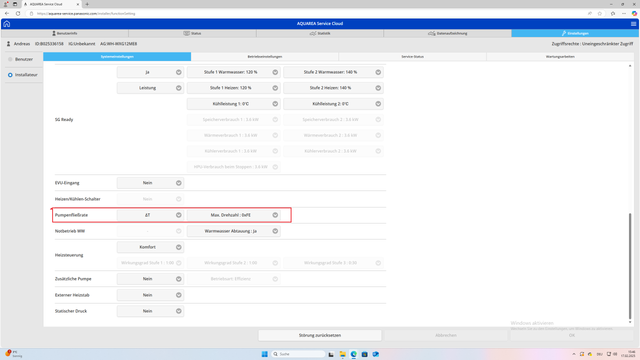Show hidden system tray icons chevron
The image size is (640, 360).
click(x=573, y=354)
